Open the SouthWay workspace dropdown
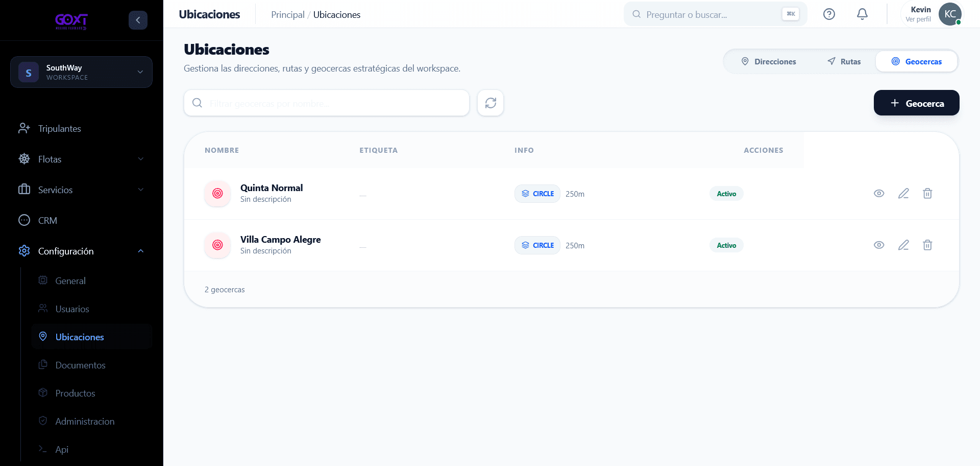Screen dimensions: 980x466 pyautogui.click(x=81, y=72)
